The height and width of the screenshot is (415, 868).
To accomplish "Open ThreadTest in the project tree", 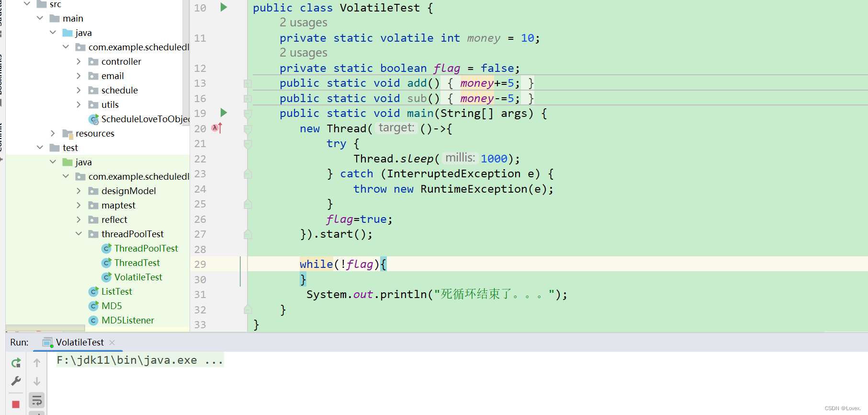I will [x=137, y=263].
